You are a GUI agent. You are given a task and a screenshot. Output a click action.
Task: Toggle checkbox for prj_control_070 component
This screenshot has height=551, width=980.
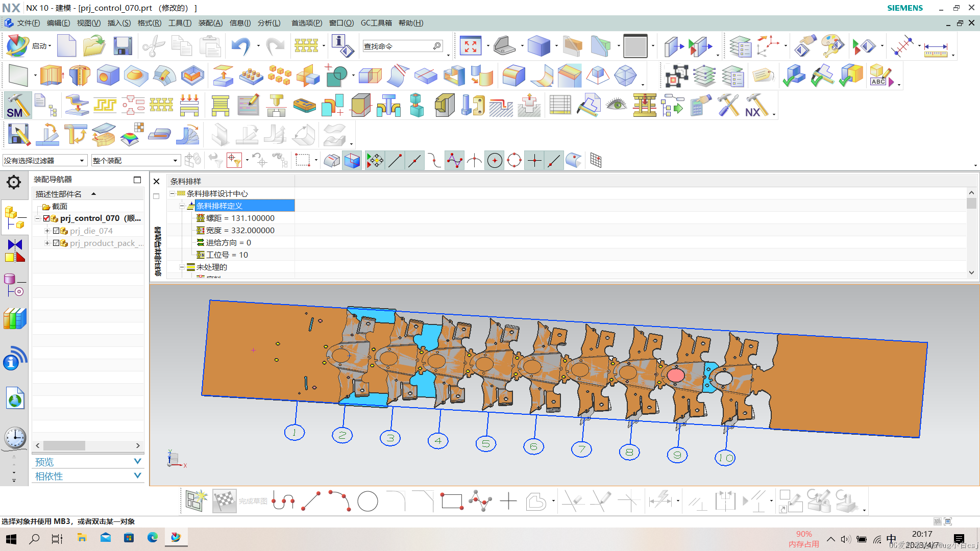tap(46, 218)
